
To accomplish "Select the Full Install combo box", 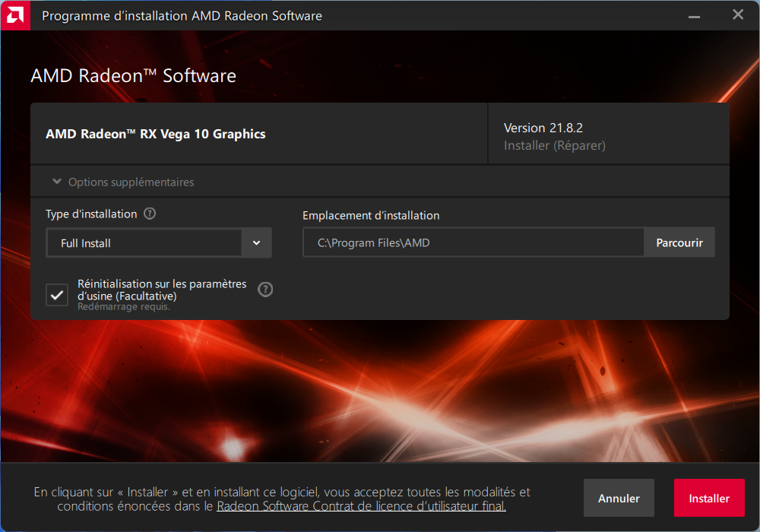I will tap(159, 242).
